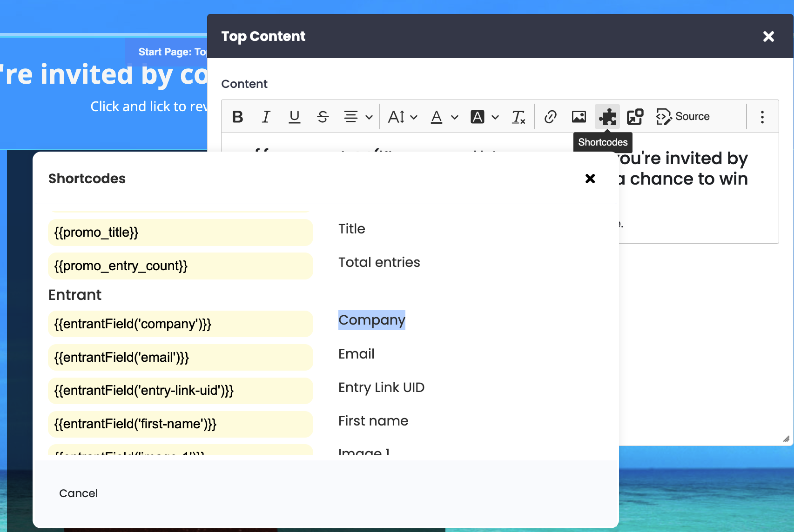Switch to Source editing mode
794x532 pixels.
(x=683, y=117)
